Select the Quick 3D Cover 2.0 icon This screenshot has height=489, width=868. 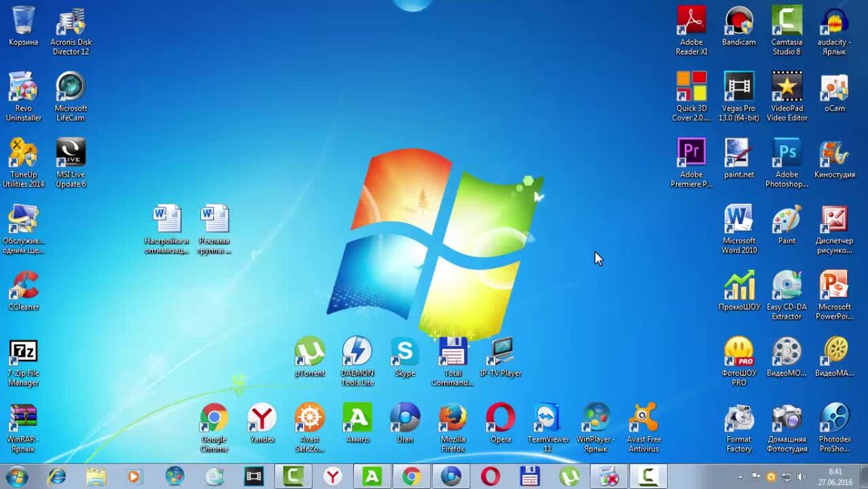point(691,88)
